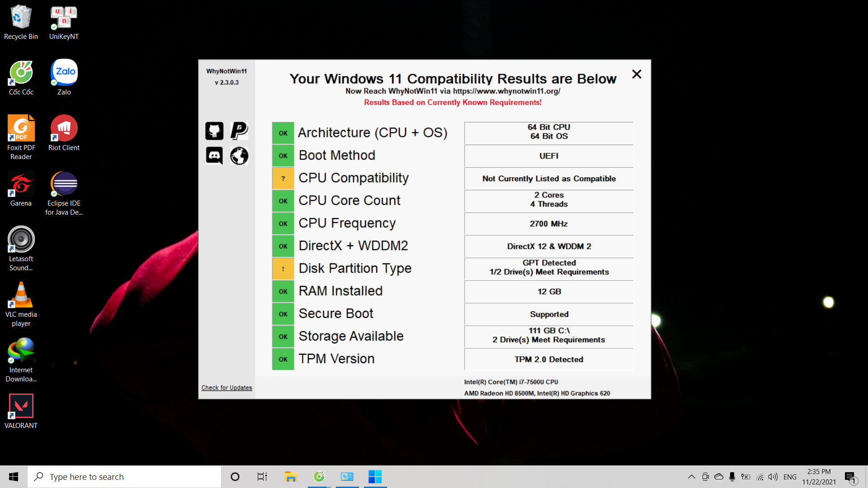Click the 'Disk Partition Type' label

click(x=355, y=268)
